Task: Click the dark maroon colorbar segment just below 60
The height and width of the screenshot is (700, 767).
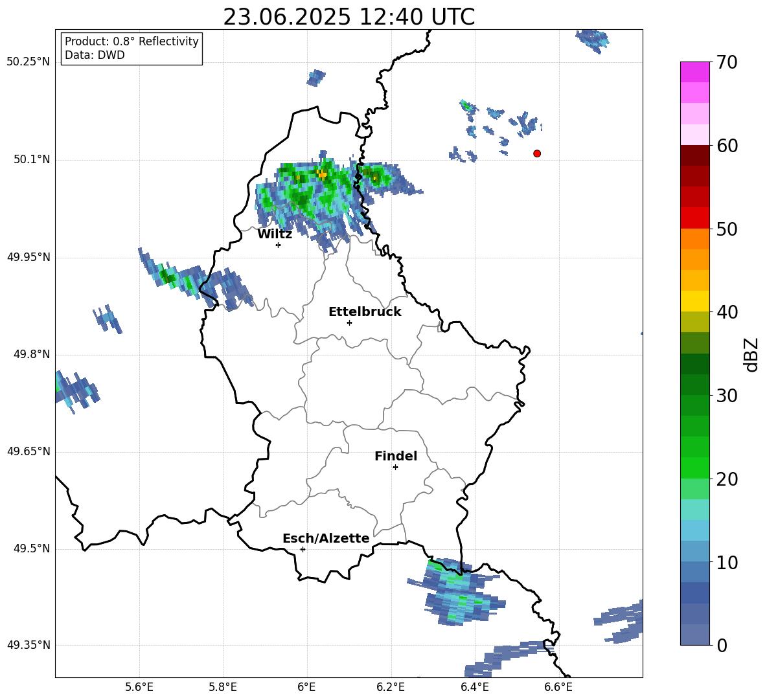Action: tap(695, 155)
